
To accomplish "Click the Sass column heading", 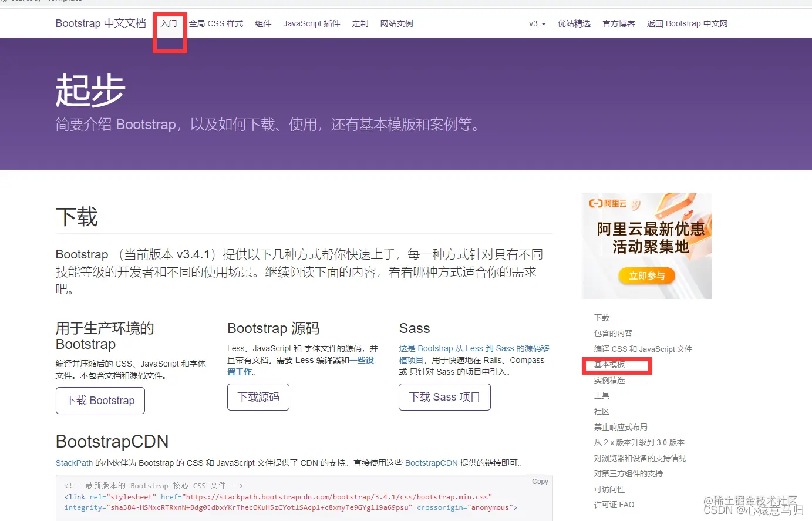I will (415, 328).
